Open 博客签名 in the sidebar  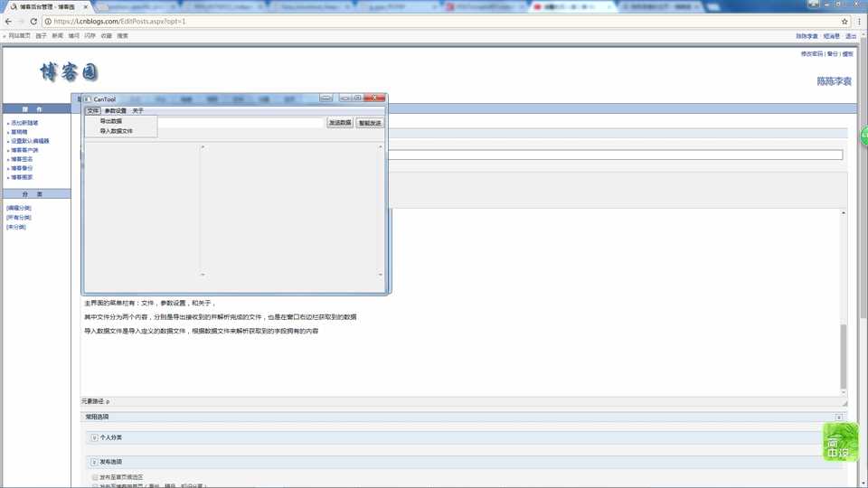point(22,159)
